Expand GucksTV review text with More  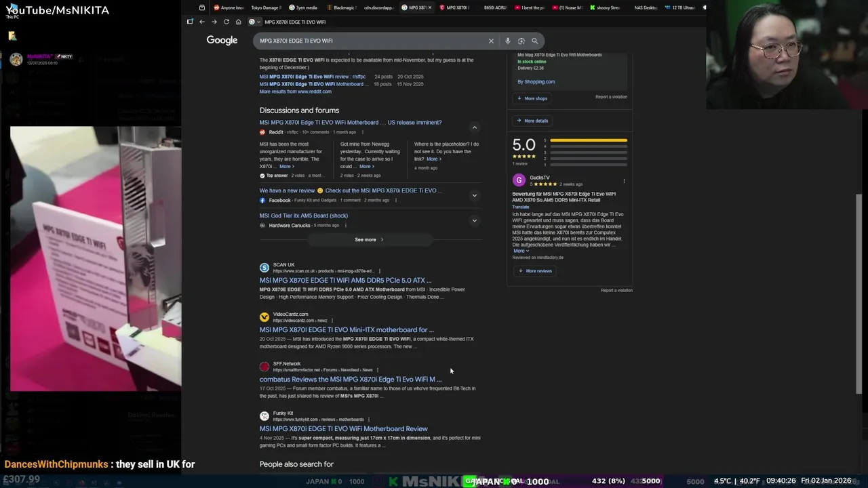[521, 251]
